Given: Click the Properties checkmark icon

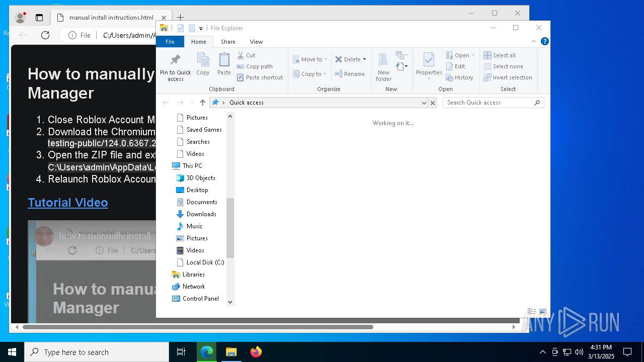Looking at the screenshot, I should point(429,60).
